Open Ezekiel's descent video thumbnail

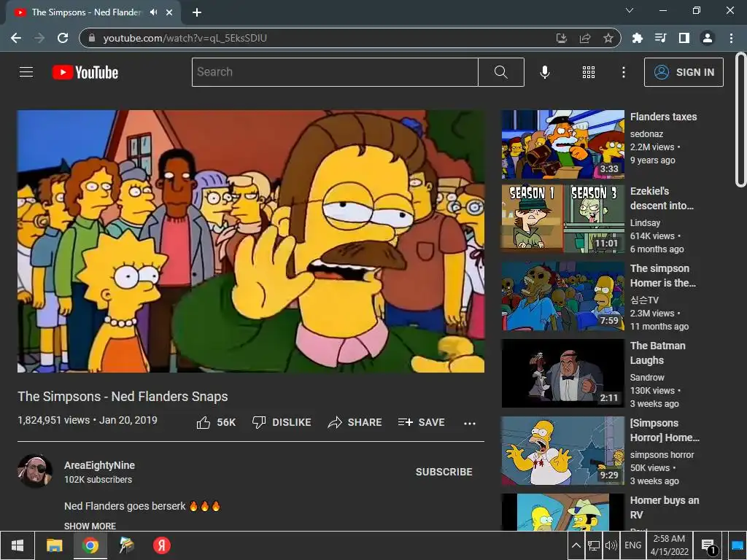[x=562, y=219]
